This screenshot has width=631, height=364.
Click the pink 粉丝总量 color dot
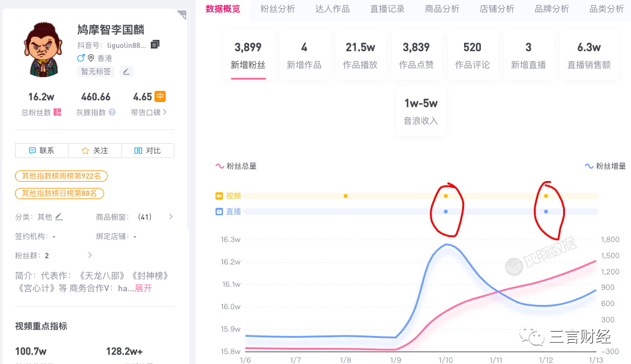tap(219, 166)
